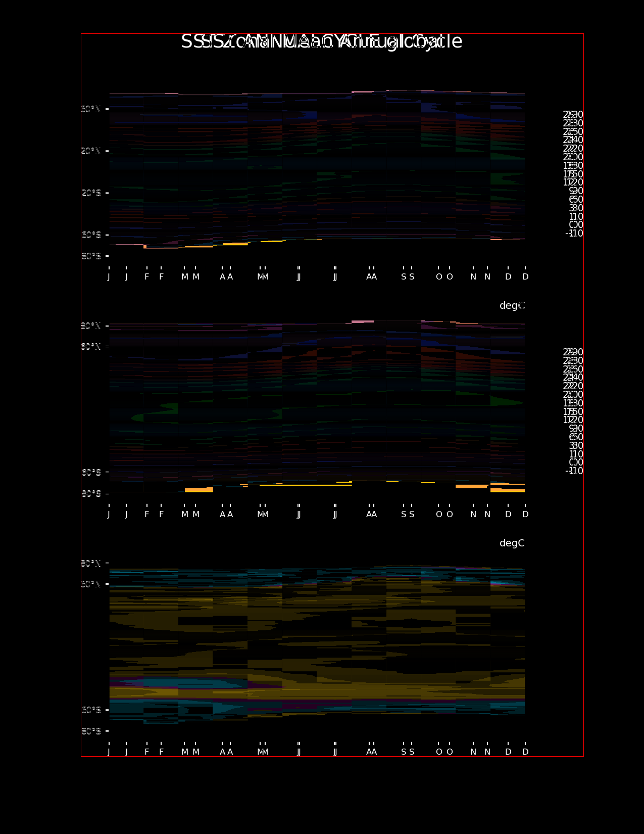Click the 9.0 tick on top colorbar scale
The height and width of the screenshot is (834, 644).
point(576,191)
